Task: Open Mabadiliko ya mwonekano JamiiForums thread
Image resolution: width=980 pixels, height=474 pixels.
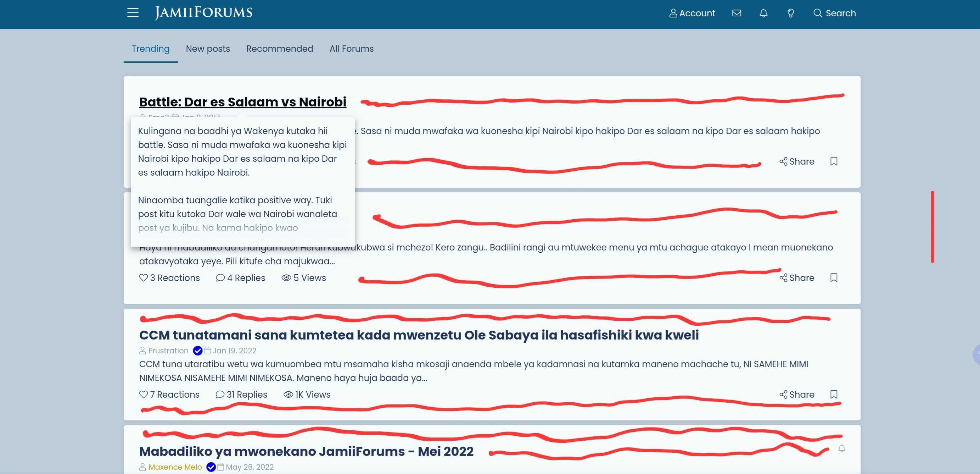Action: coord(306,451)
